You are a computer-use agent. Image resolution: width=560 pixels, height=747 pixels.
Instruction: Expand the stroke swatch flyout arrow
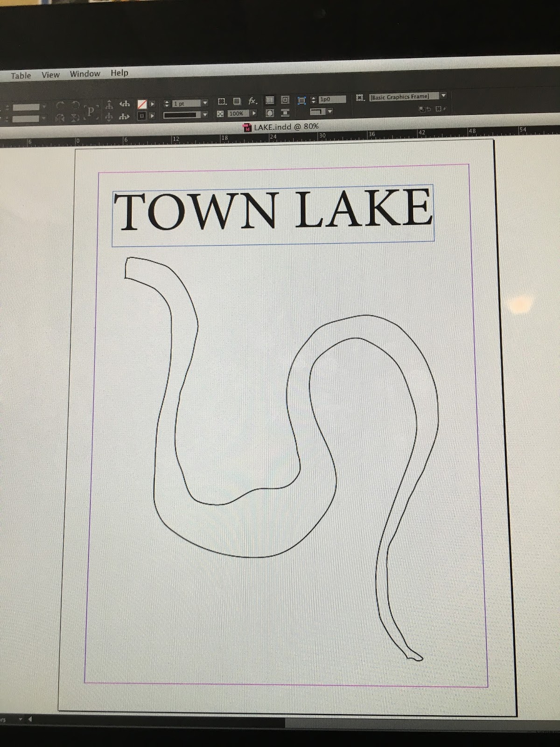coord(153,115)
